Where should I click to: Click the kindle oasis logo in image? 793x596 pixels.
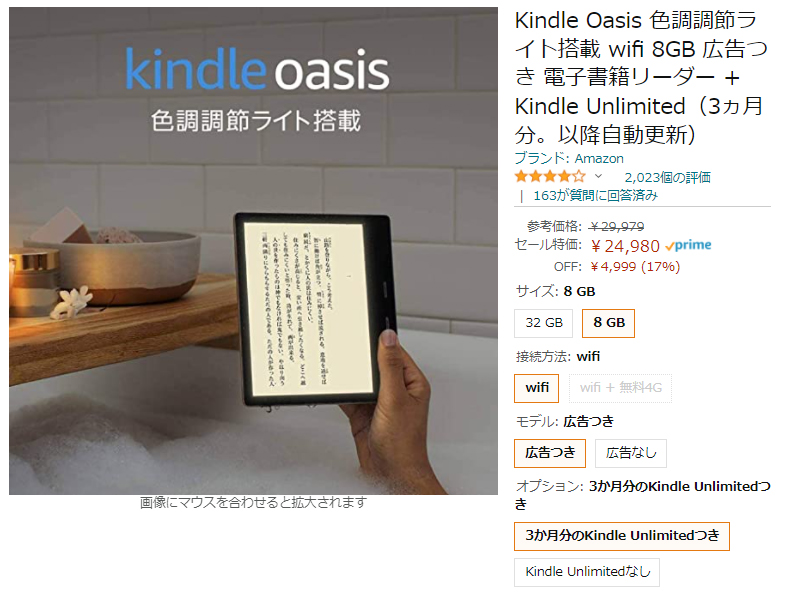click(257, 69)
